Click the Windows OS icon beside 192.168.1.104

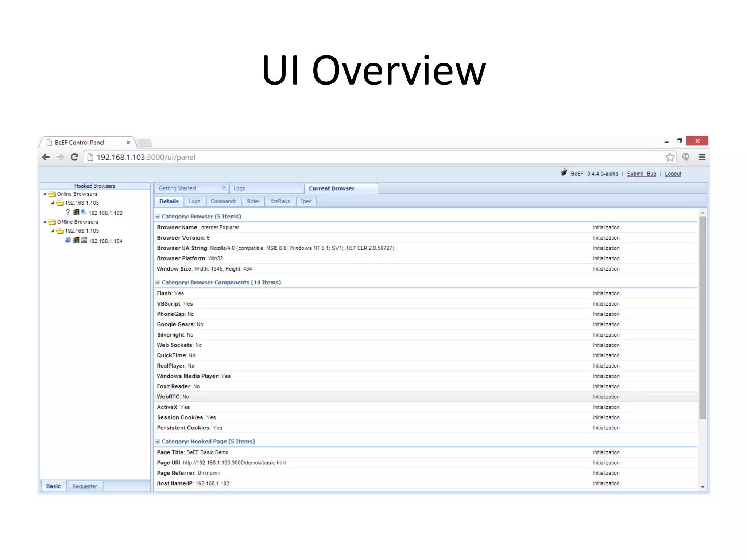76,240
